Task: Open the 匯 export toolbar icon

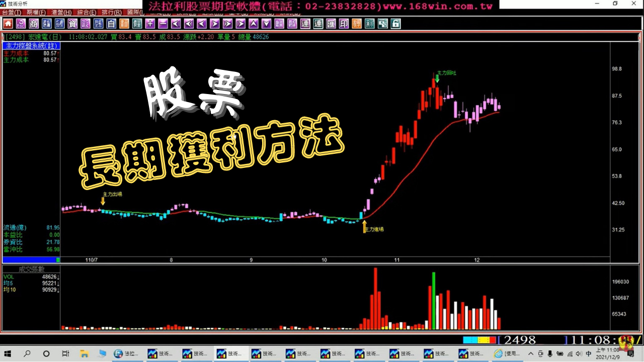Action: point(331,24)
